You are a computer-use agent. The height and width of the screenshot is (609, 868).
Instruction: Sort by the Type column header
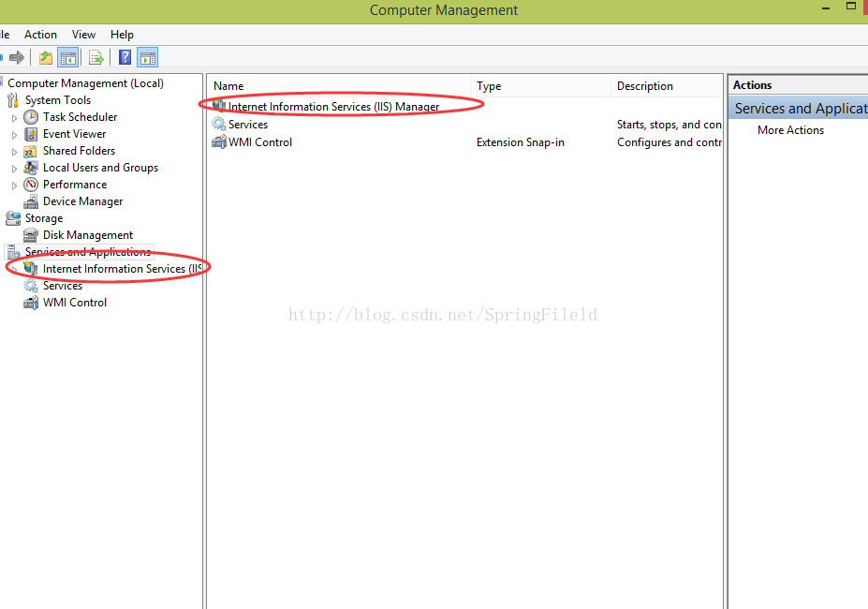[541, 86]
